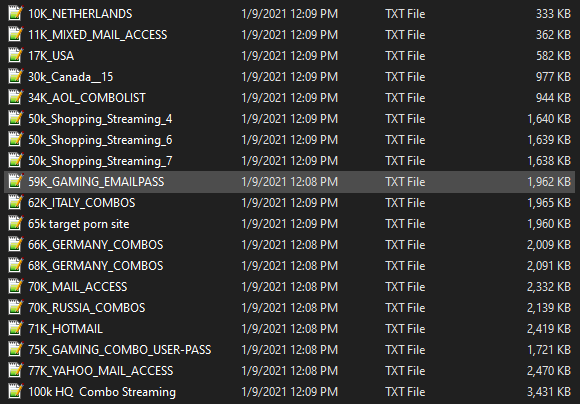Click the 3,431 KB size value
This screenshot has height=404, width=580.
click(549, 392)
